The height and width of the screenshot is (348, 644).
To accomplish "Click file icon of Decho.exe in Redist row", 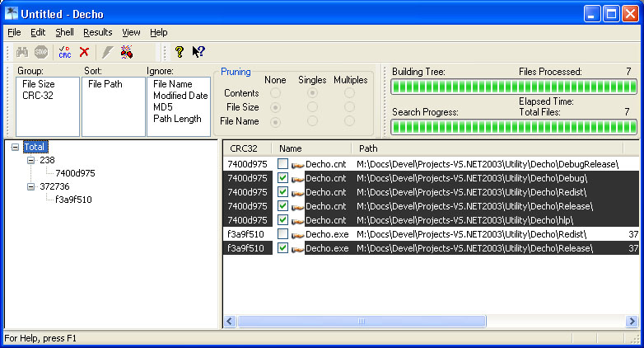I will point(297,235).
